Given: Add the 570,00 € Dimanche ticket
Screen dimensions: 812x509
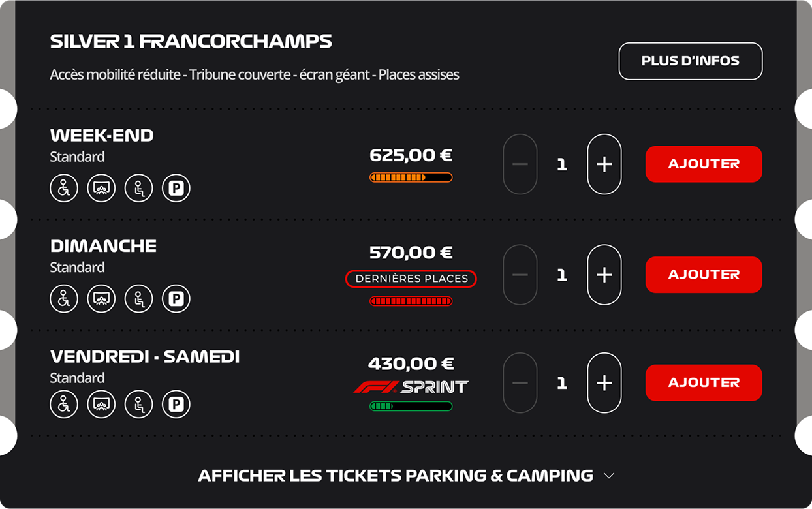Looking at the screenshot, I should pyautogui.click(x=704, y=275).
